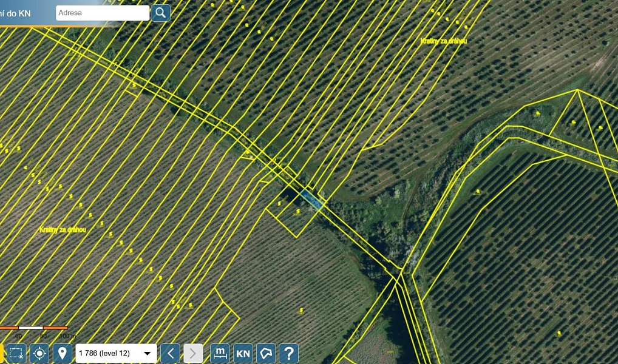Image resolution: width=618 pixels, height=364 pixels.
Task: Open the help question mark
Action: click(x=289, y=353)
